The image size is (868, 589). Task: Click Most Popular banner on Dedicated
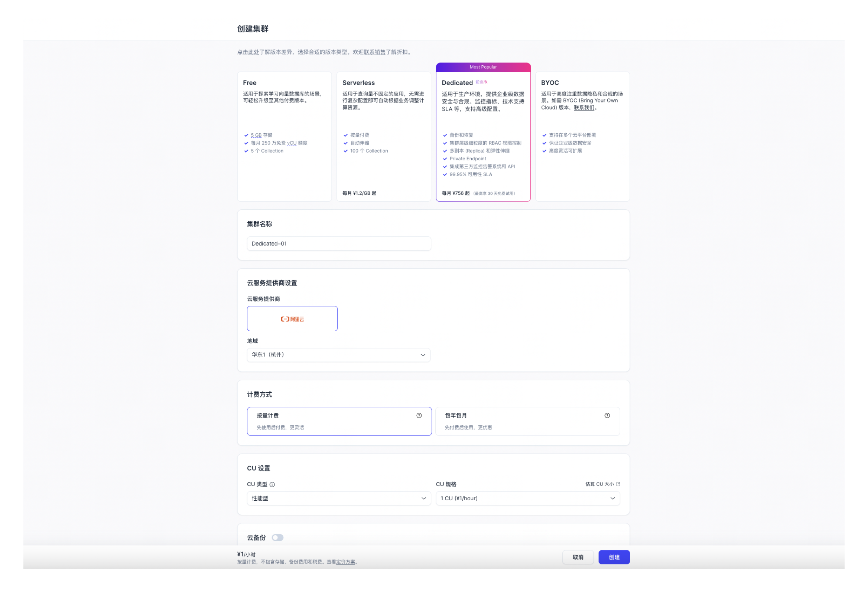tap(483, 67)
